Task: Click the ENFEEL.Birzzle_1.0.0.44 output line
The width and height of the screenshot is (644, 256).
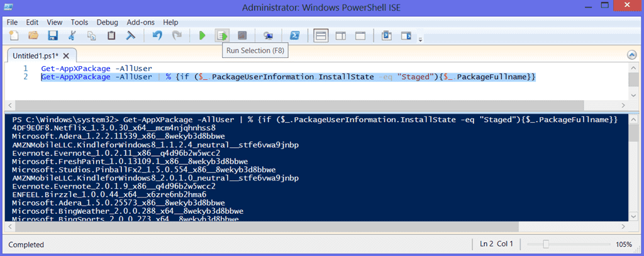Action: (x=109, y=194)
